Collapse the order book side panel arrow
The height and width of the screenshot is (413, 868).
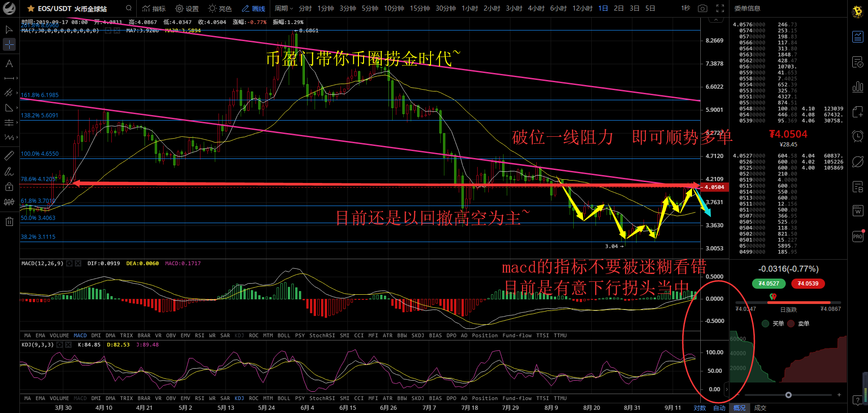point(727,389)
